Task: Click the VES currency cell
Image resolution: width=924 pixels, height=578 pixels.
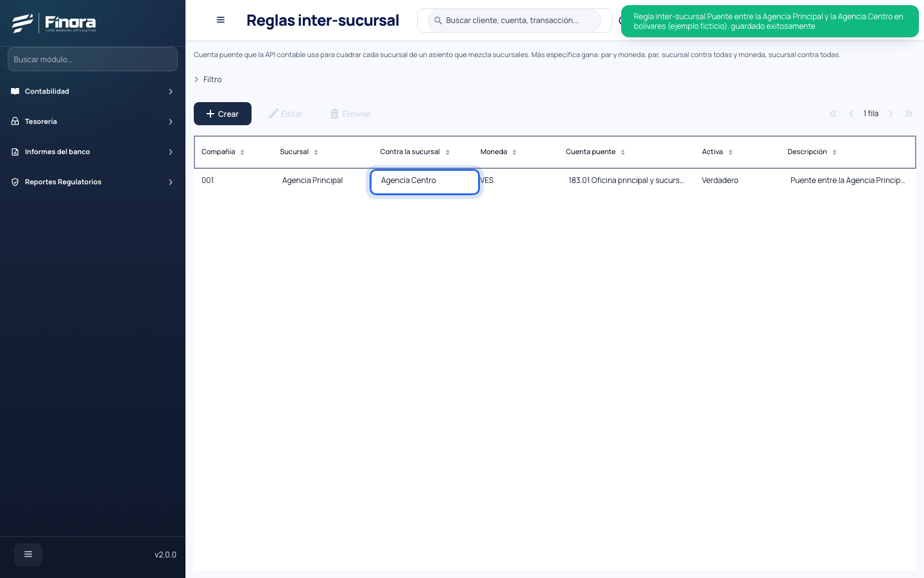Action: point(488,180)
